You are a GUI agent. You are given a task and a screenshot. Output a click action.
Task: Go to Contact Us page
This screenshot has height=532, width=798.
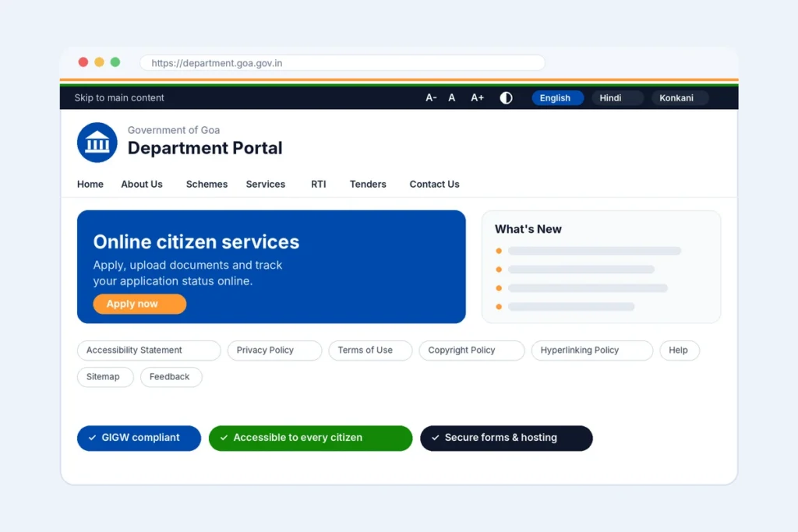[435, 184]
